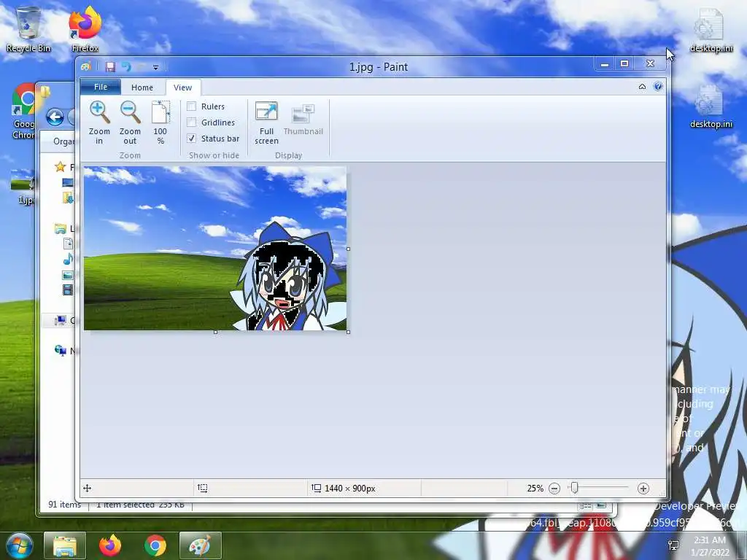
Task: Open Paint Help question mark icon
Action: pyautogui.click(x=658, y=86)
